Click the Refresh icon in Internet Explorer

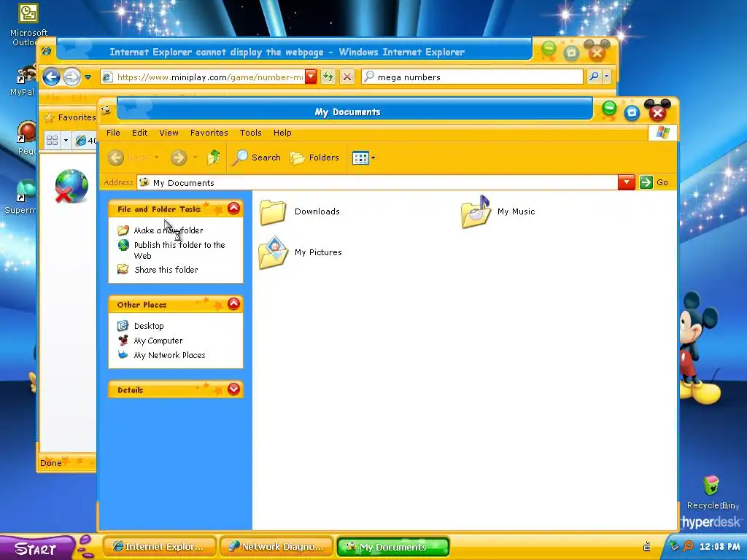[328, 76]
